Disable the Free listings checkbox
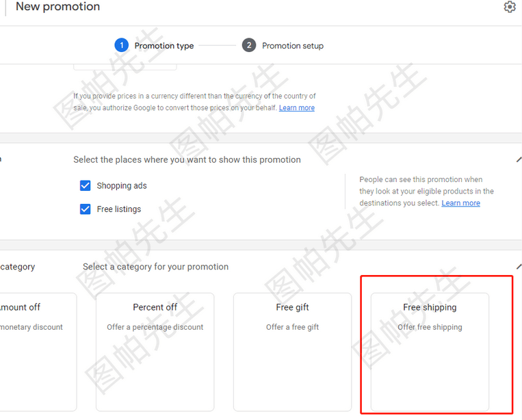Screen dimensions: 522x420 [x=86, y=209]
